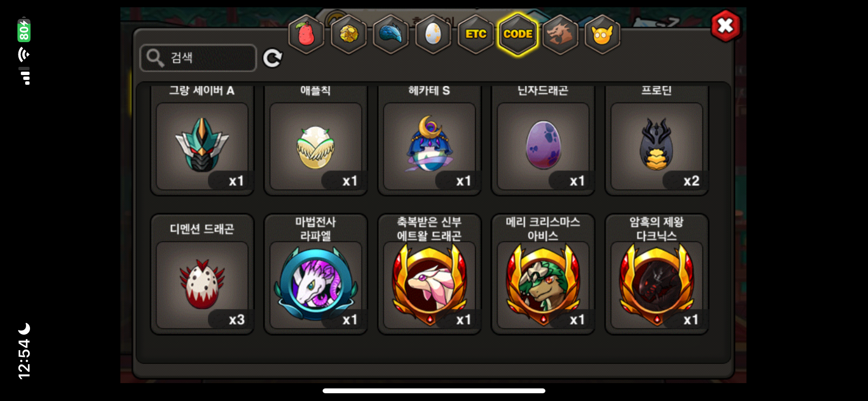Select the 그랑 세이버 A helmet item

202,141
